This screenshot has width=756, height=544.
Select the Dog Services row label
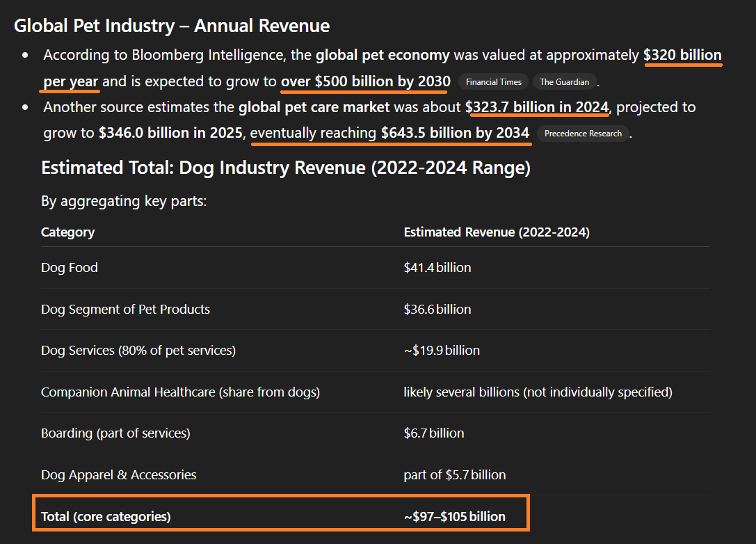point(138,351)
